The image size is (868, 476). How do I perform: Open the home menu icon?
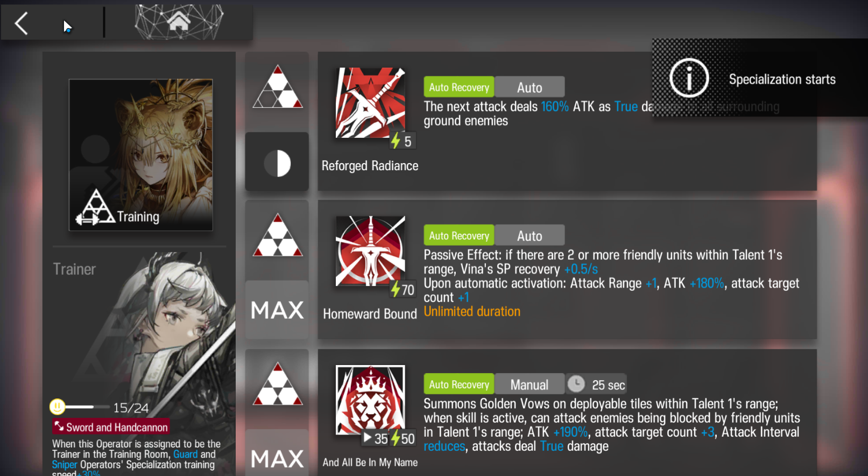click(x=179, y=22)
